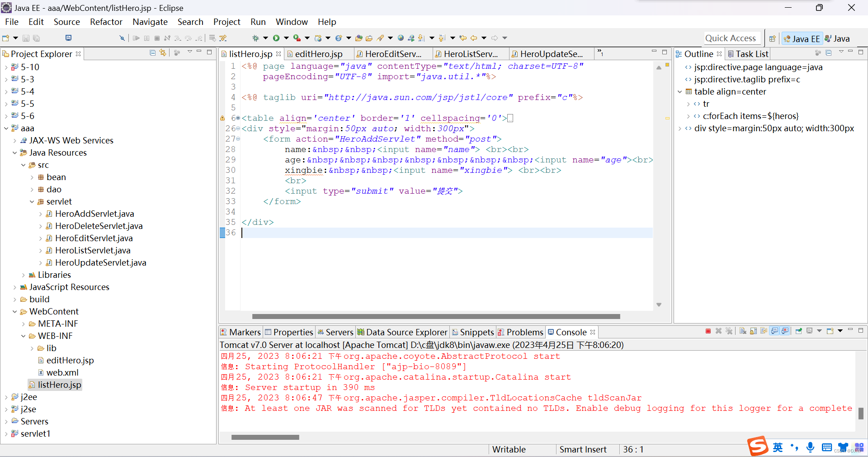868x457 pixels.
Task: Click the Save All toolbar icon
Action: [37, 38]
